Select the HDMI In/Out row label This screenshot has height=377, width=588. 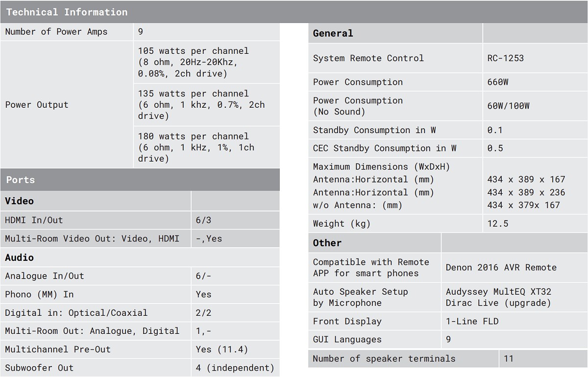click(x=34, y=220)
